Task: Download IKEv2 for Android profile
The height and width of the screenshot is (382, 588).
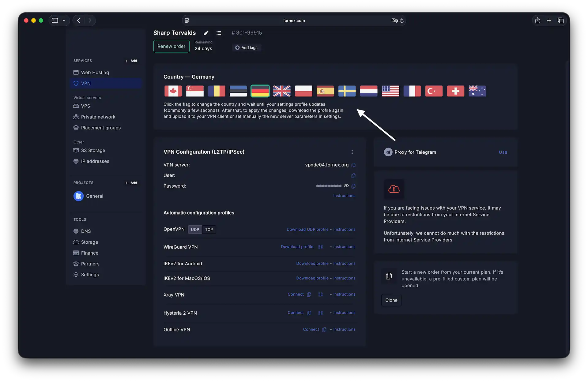Action: point(312,264)
